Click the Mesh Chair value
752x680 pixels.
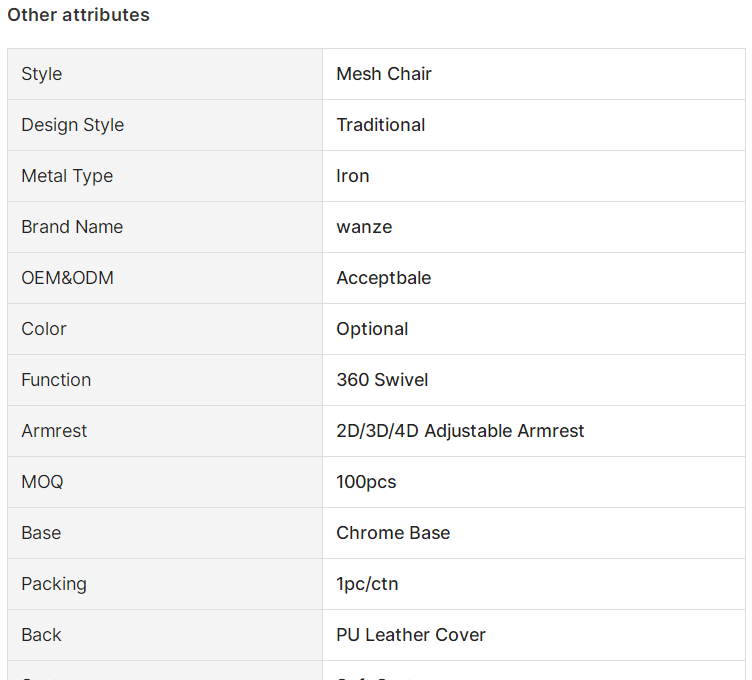(x=384, y=74)
